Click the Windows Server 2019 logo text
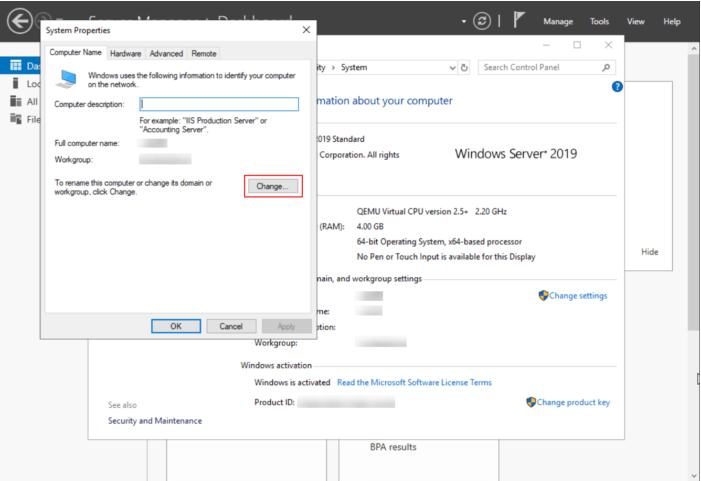Screen dimensions: 701x481 tap(516, 154)
